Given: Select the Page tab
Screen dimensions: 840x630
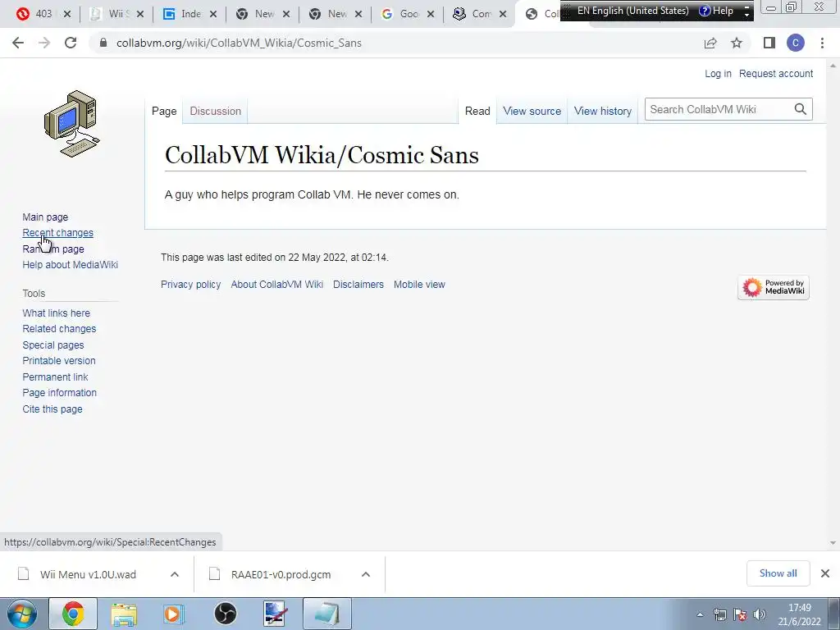Looking at the screenshot, I should point(164,111).
